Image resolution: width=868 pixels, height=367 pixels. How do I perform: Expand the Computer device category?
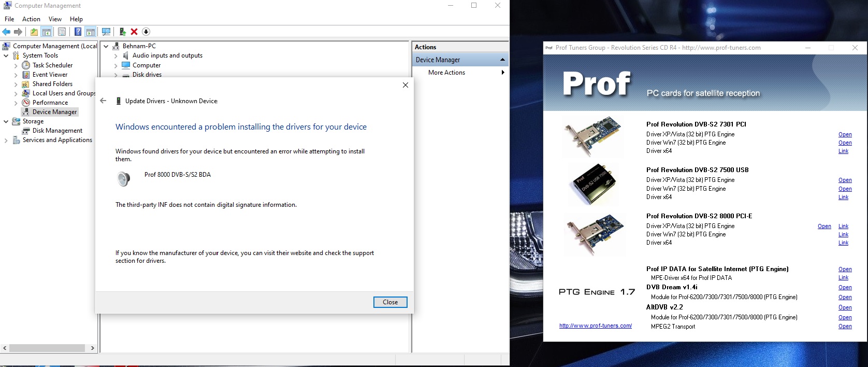point(115,66)
